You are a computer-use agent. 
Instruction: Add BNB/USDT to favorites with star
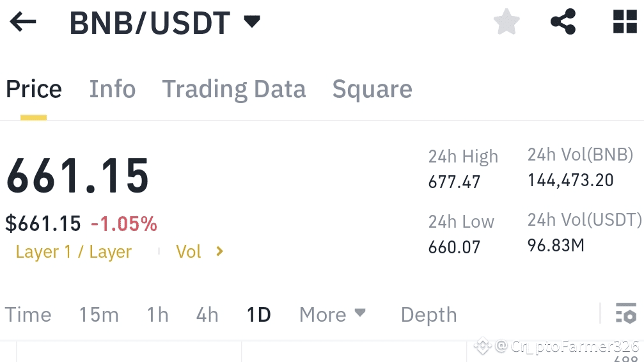tap(507, 21)
